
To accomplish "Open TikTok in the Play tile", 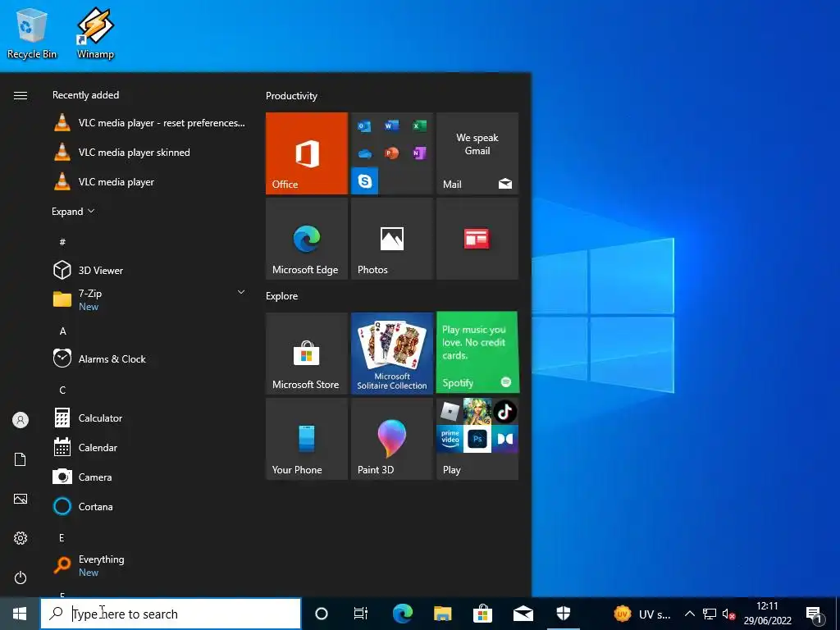I will coord(504,412).
